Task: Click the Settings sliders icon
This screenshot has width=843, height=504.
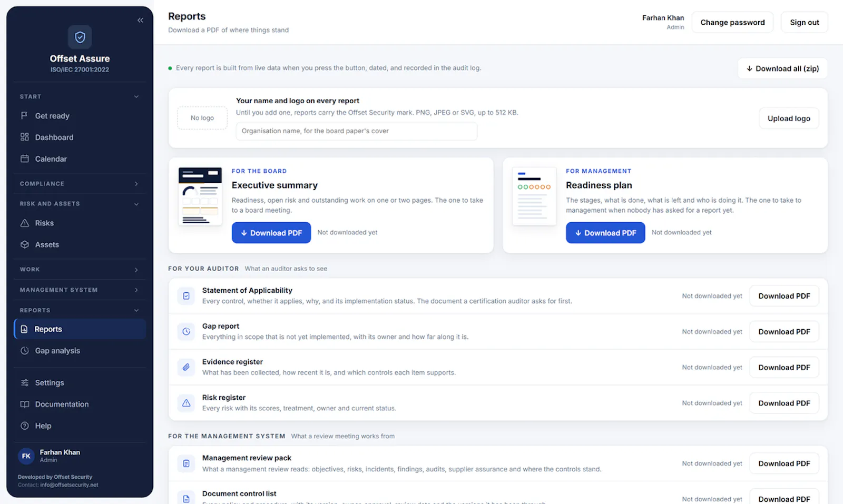Action: point(24,382)
